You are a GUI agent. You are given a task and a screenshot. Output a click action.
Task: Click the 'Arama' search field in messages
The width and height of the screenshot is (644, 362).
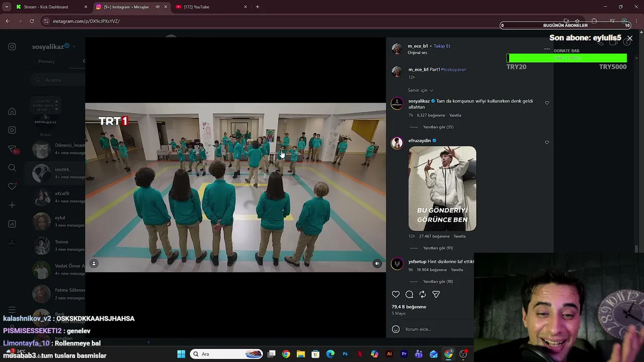[x=58, y=80]
